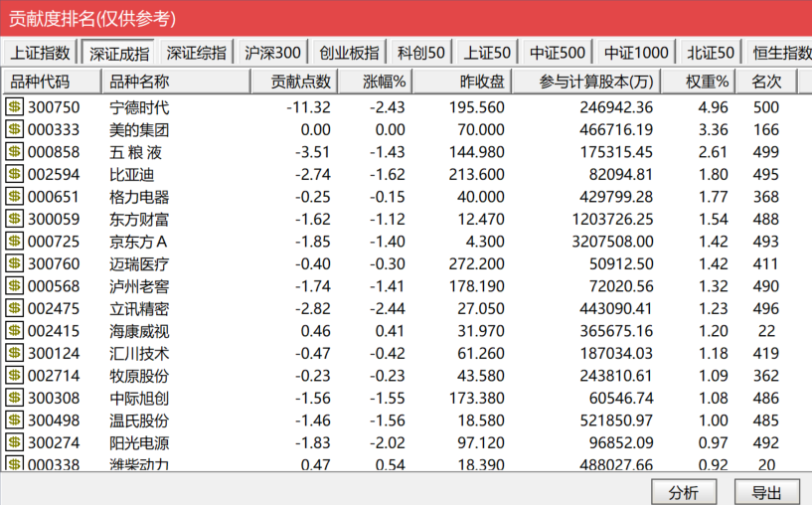Viewport: 812px width, 505px height.
Task: Select the 牧原股份 stock name
Action: tap(139, 376)
